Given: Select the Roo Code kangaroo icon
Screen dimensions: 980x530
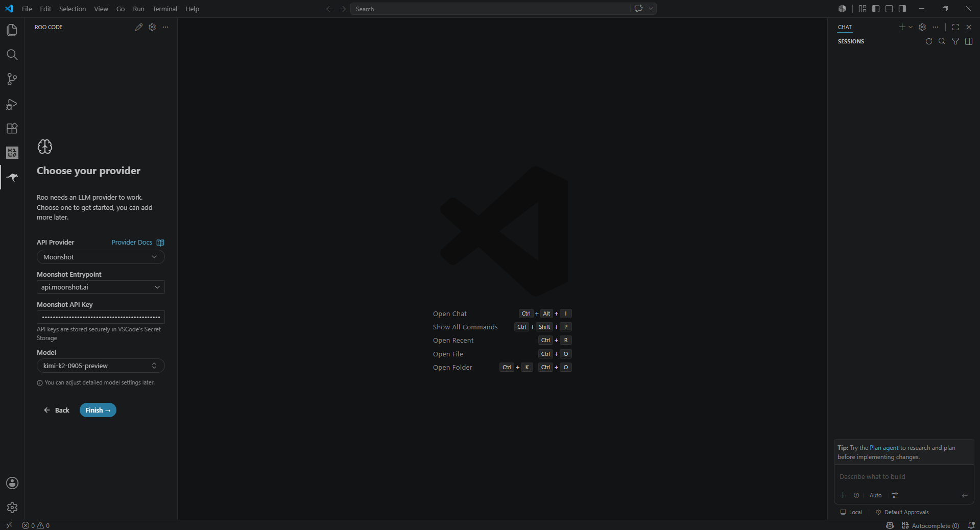Looking at the screenshot, I should [12, 177].
